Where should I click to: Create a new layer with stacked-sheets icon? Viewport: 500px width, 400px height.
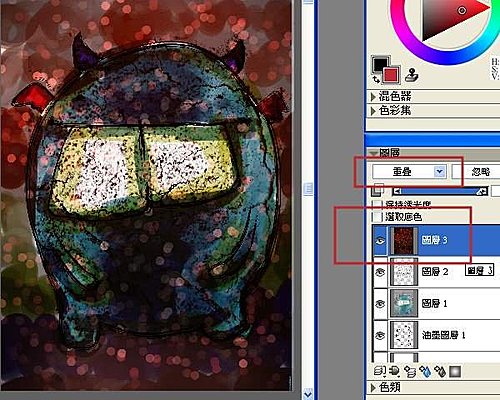[410, 371]
